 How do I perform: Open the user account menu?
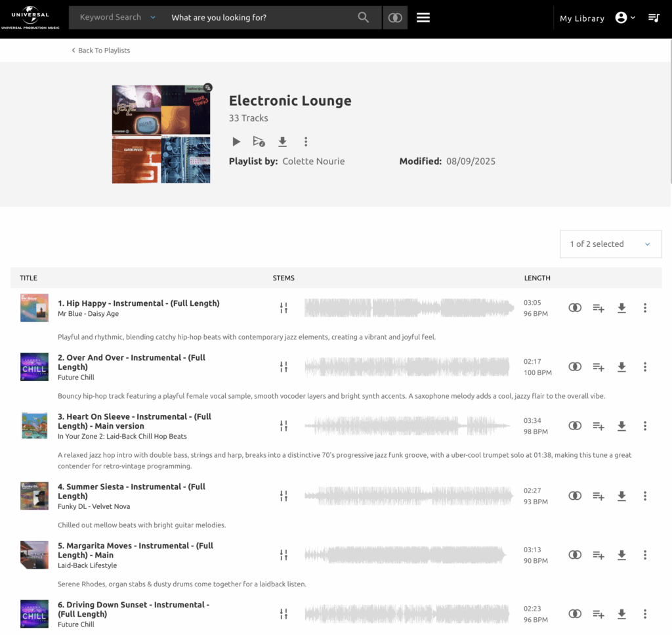coord(625,18)
